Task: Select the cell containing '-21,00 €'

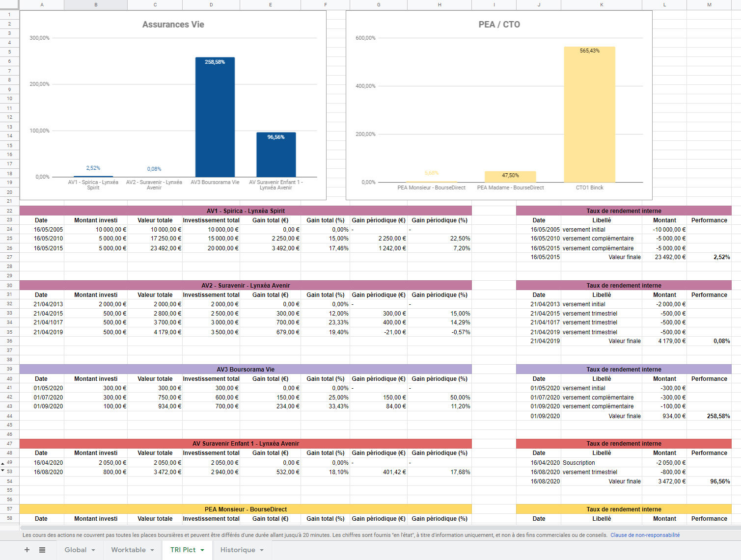Action: [x=379, y=332]
